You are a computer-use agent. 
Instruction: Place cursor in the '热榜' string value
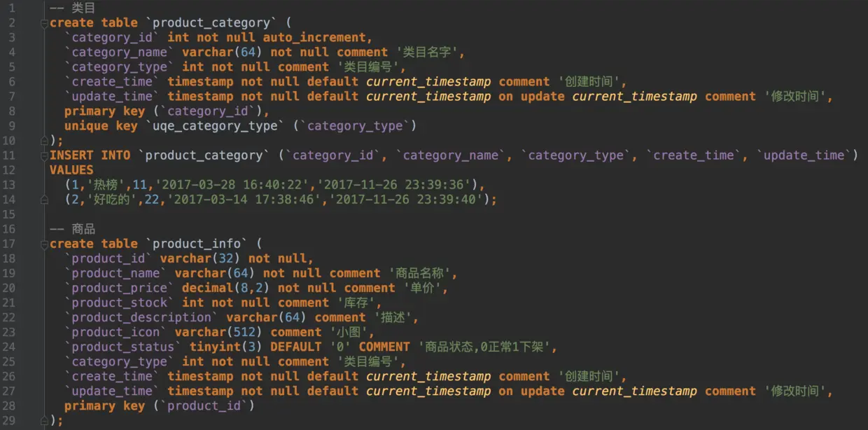tap(108, 185)
